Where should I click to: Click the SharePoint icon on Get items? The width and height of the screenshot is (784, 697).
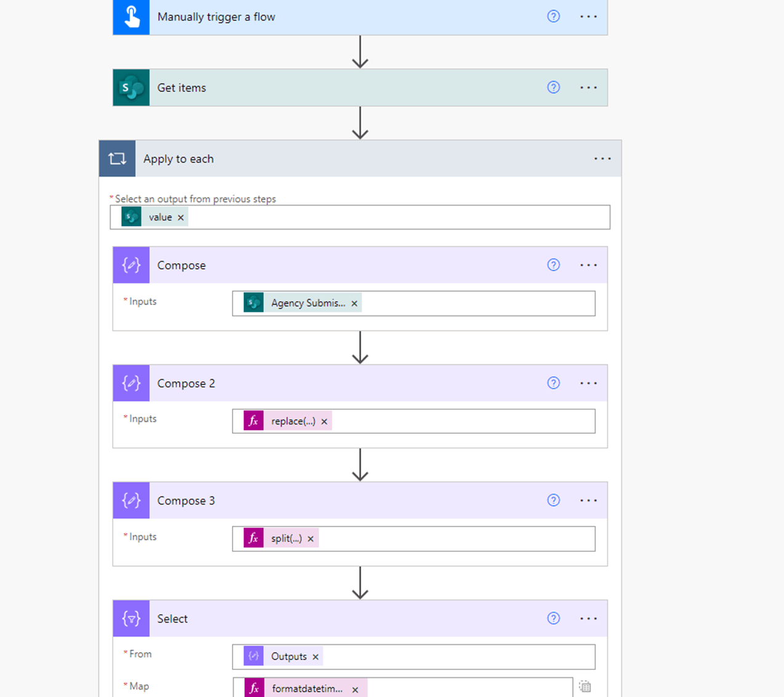[x=131, y=87]
